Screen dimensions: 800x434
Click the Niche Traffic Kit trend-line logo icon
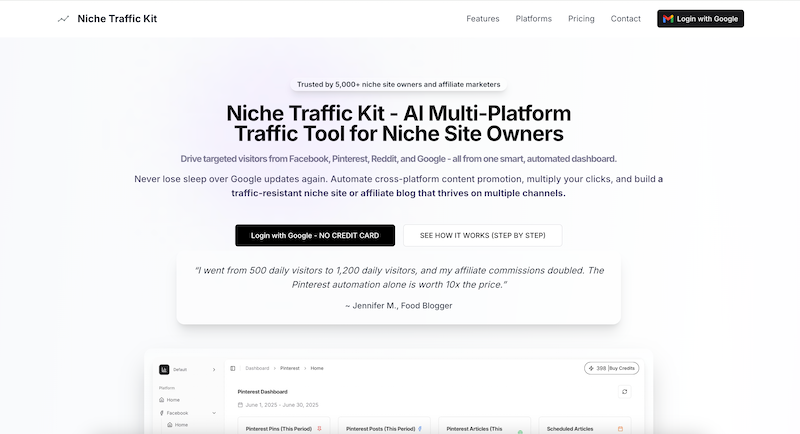(63, 19)
